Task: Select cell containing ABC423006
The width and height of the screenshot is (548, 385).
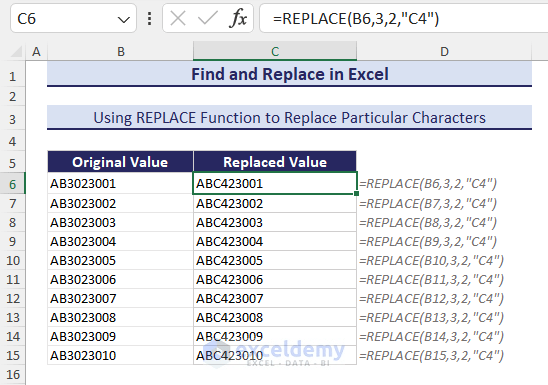Action: coord(275,279)
